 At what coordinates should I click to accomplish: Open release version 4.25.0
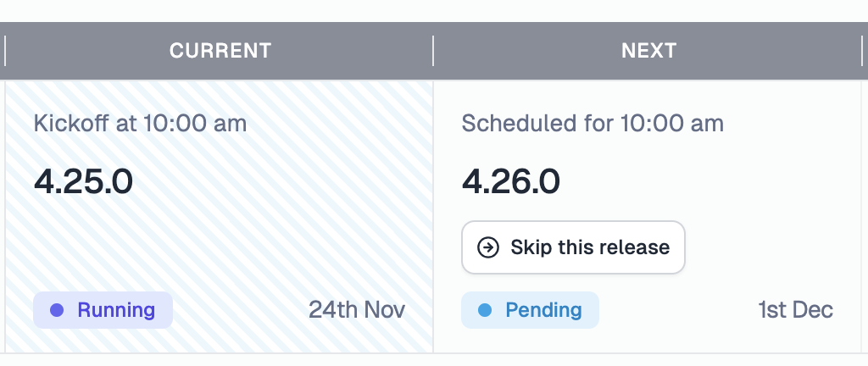pos(83,181)
